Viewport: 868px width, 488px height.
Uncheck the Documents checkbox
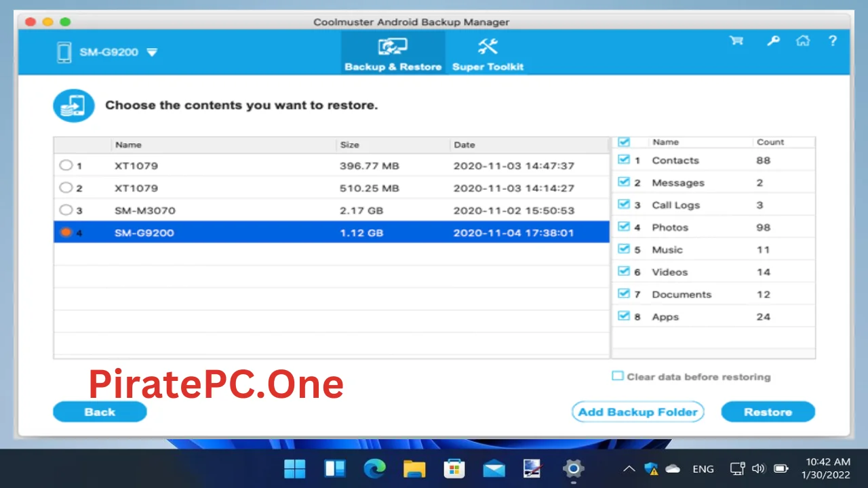(624, 294)
